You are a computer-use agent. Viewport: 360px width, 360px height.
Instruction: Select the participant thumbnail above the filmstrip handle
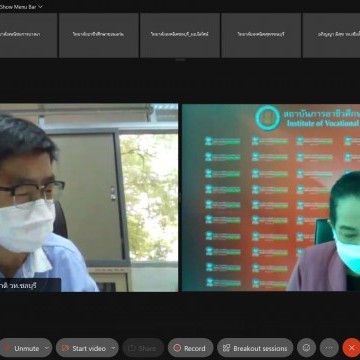[x=180, y=35]
